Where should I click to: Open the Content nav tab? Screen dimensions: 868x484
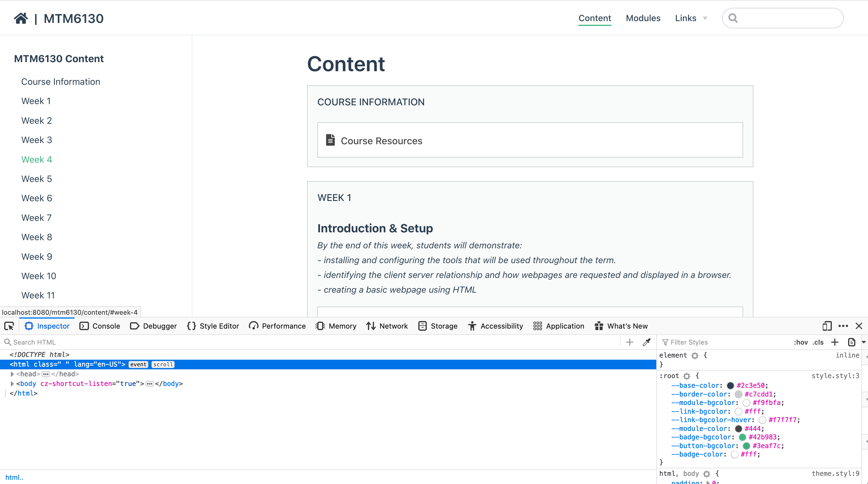click(595, 18)
